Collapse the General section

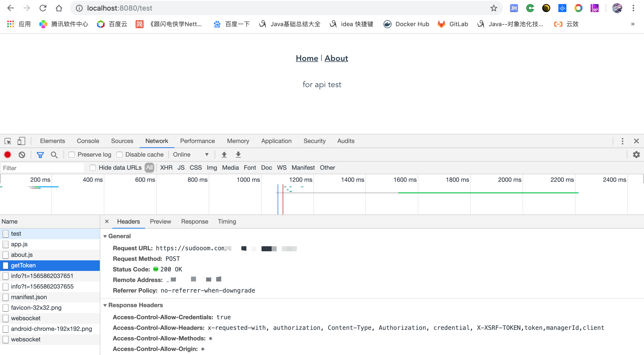(x=105, y=236)
